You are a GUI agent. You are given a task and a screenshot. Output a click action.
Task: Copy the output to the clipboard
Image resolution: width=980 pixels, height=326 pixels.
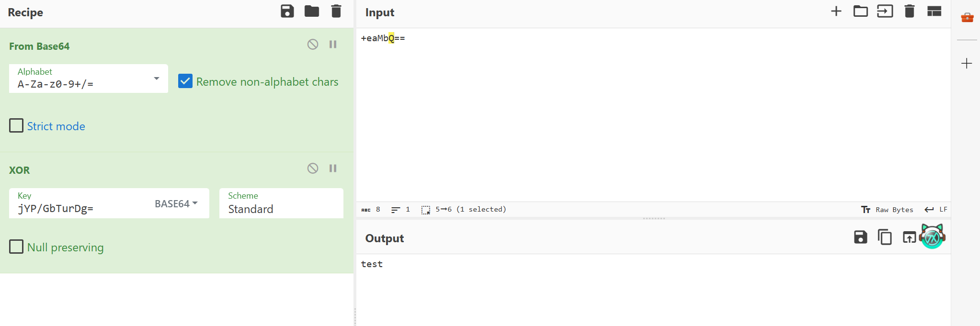(885, 237)
